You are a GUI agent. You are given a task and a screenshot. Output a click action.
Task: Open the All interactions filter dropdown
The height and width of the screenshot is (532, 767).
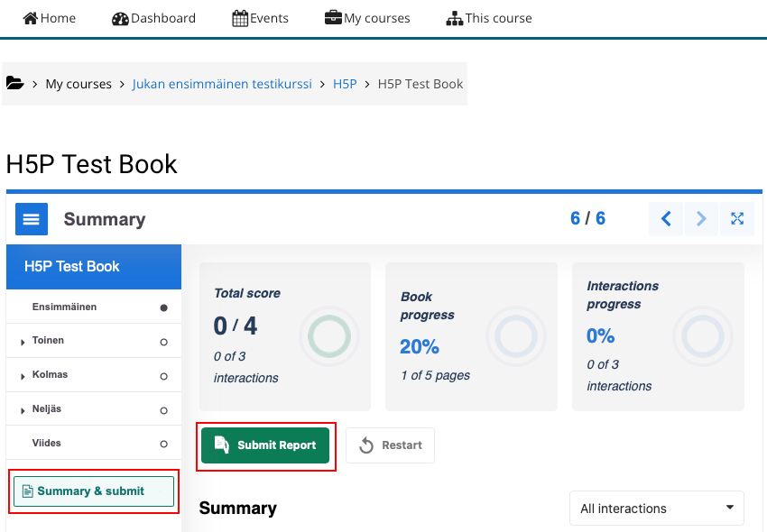click(x=656, y=509)
